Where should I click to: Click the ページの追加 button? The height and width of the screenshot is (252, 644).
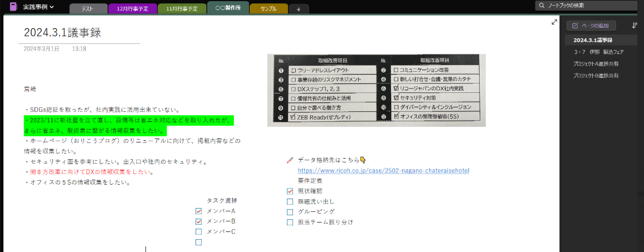(591, 26)
